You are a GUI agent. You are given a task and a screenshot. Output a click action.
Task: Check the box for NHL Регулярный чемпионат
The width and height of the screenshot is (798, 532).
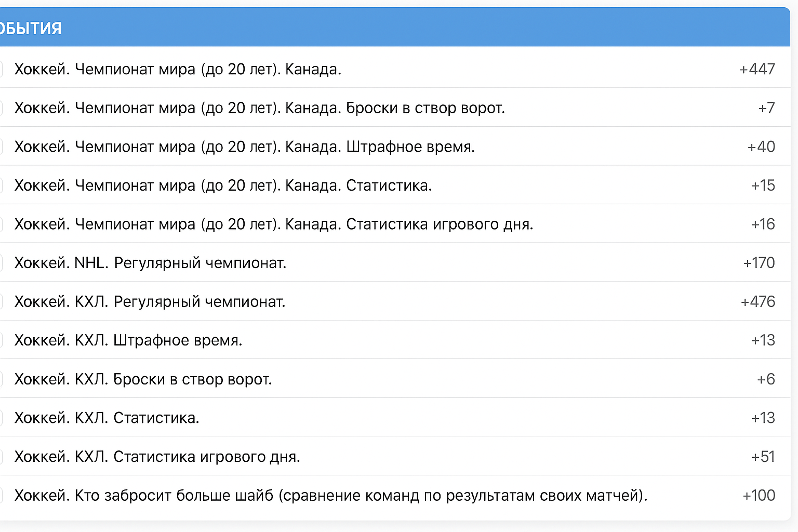tap(1, 263)
